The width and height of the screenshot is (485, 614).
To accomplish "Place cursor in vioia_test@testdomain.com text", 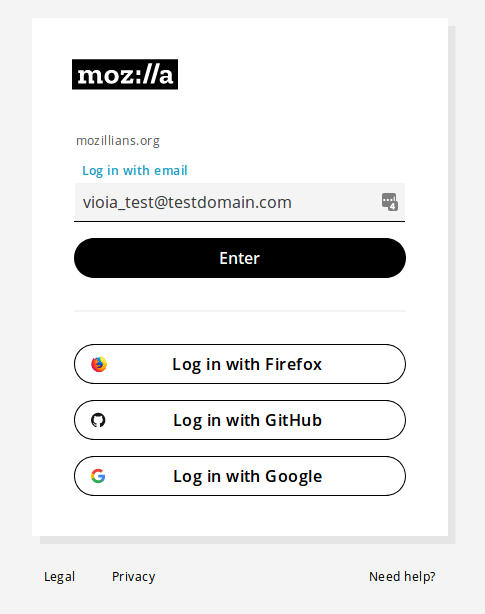I will 187,202.
